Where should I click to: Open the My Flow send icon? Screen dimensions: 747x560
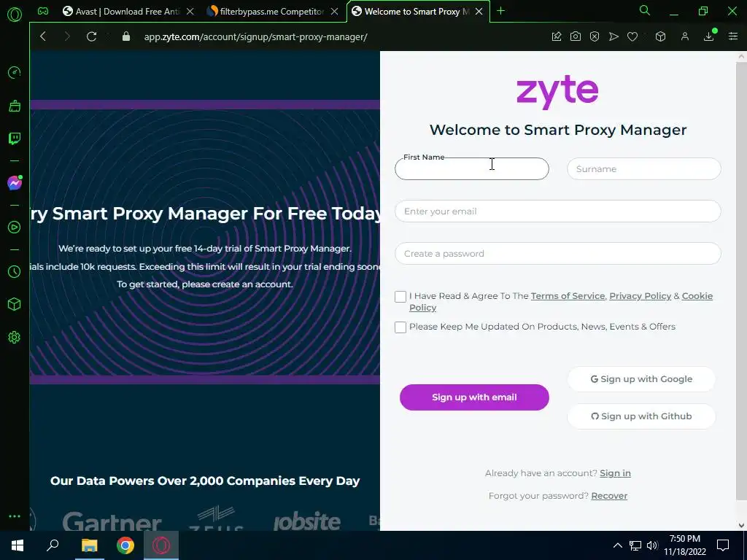pyautogui.click(x=614, y=36)
